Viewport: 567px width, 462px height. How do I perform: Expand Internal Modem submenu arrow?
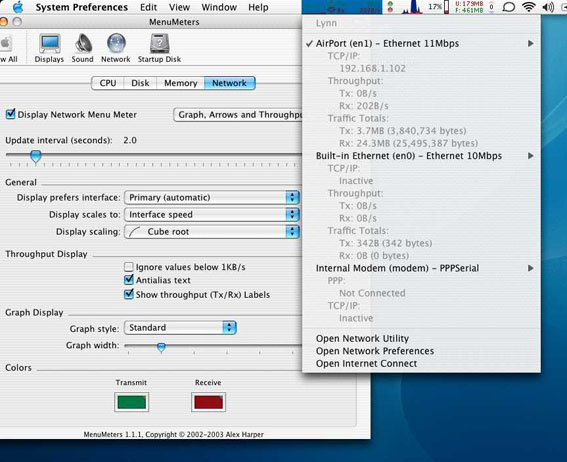pos(530,268)
